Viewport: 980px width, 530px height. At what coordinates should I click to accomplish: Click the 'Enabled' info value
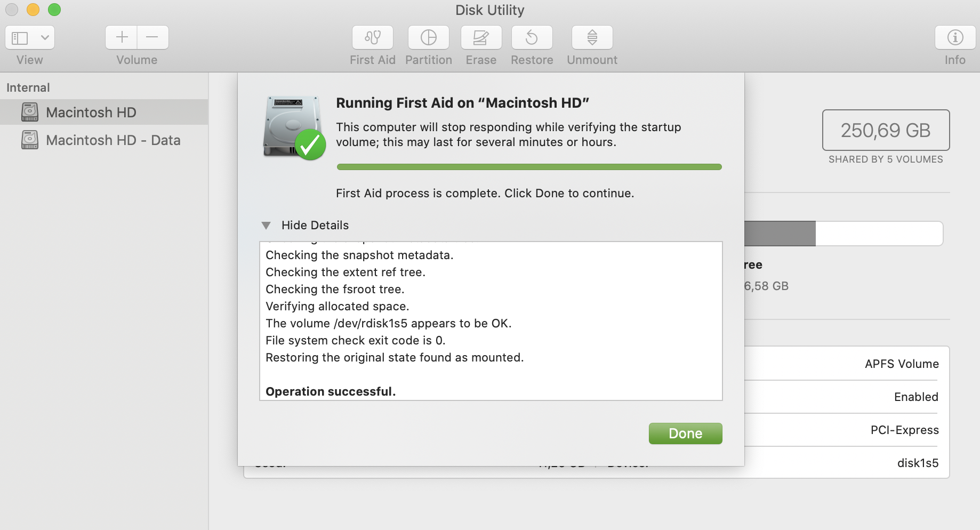[x=916, y=397]
